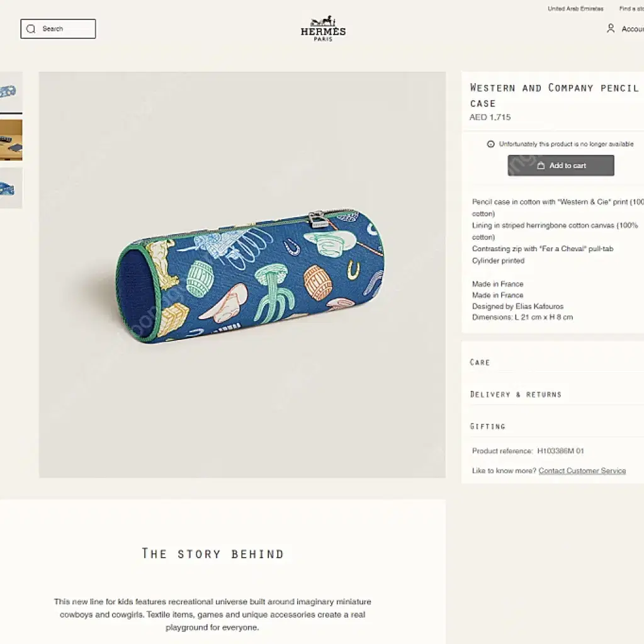
Task: Open the Contact Customer Service link
Action: [582, 471]
